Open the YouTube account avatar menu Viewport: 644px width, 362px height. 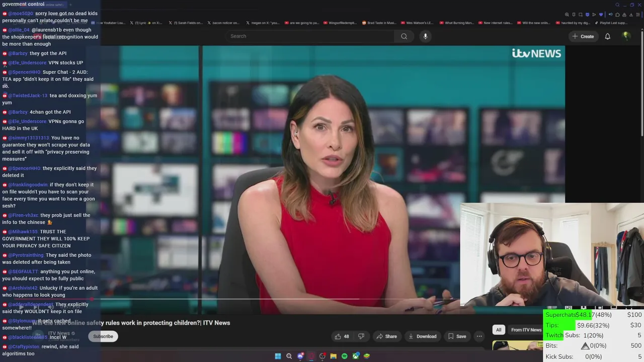pos(626,36)
